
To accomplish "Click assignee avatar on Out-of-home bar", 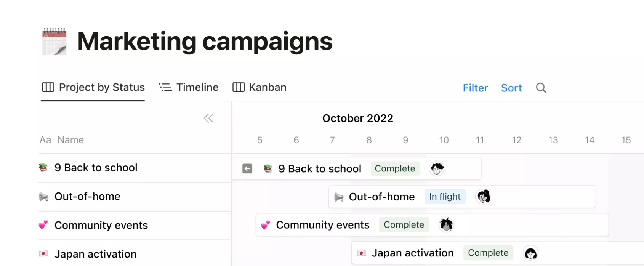I will pyautogui.click(x=483, y=197).
